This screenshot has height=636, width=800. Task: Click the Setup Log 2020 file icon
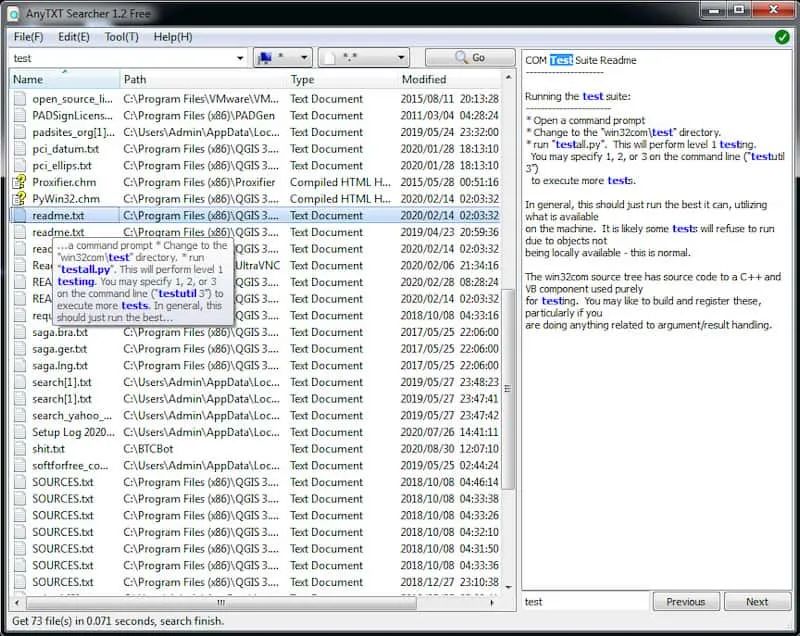coord(19,432)
